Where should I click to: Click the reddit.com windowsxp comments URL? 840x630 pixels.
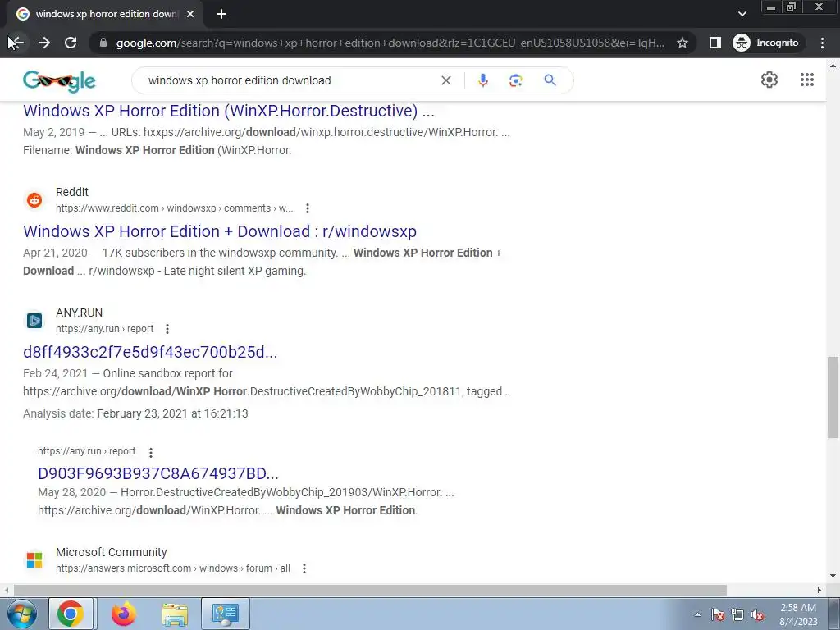174,208
